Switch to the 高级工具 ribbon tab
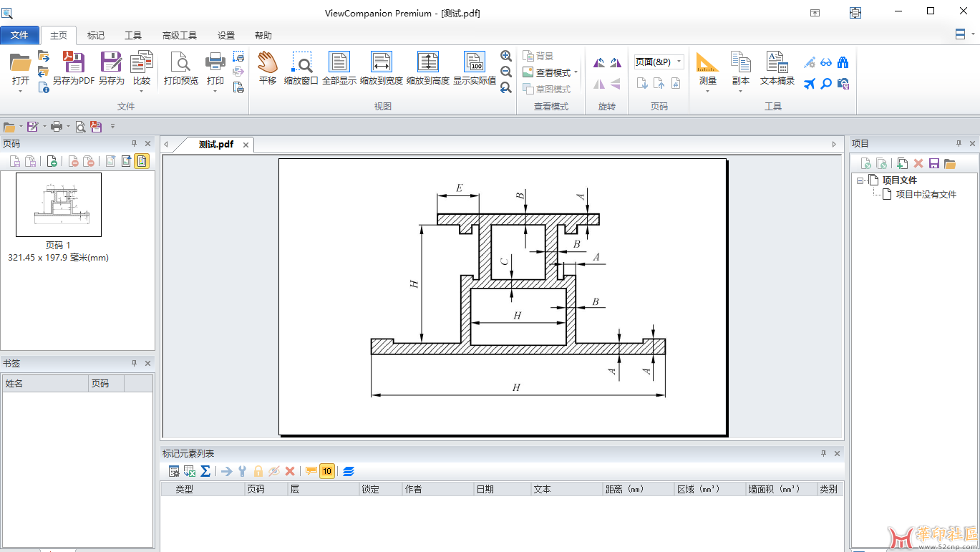 click(x=180, y=35)
